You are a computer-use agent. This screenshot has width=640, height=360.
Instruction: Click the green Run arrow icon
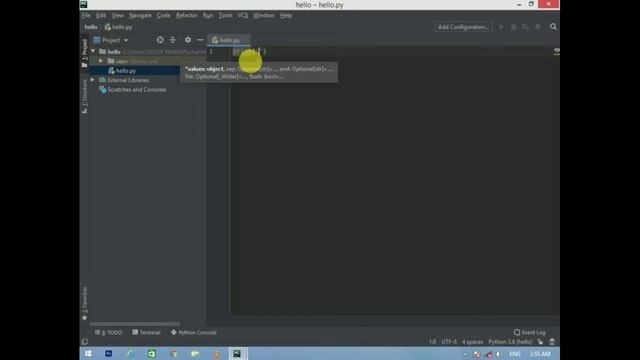[501, 27]
